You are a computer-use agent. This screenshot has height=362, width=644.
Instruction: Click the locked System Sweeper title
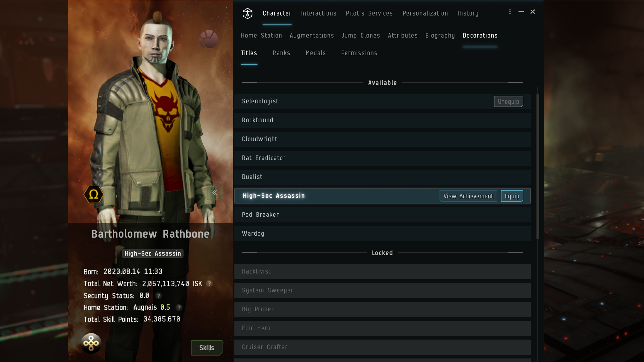tap(382, 290)
